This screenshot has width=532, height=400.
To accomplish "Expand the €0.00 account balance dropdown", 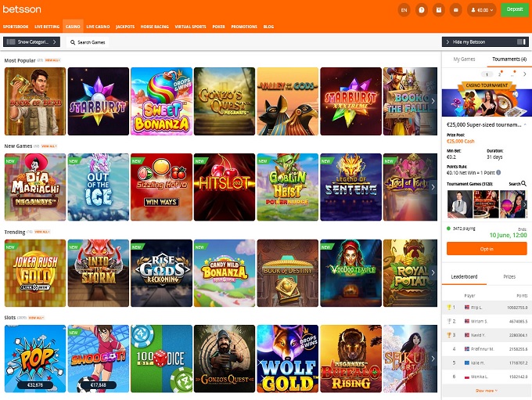I will pos(482,10).
